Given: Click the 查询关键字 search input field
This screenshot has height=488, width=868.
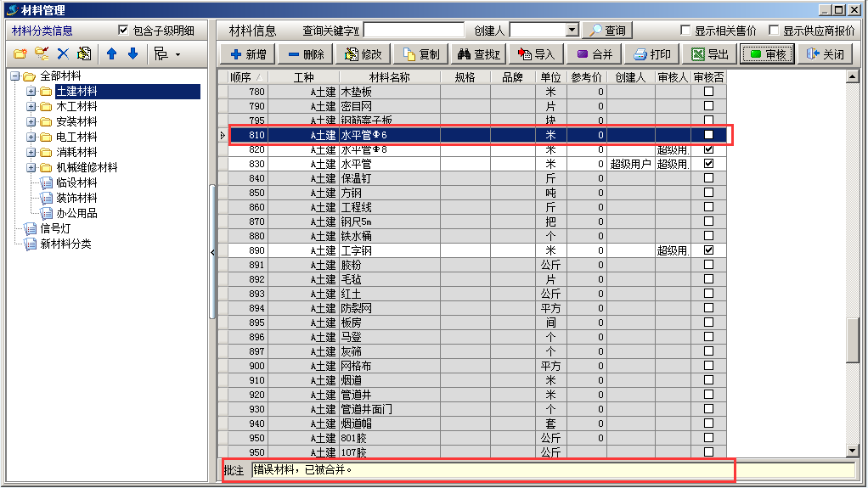Looking at the screenshot, I should pos(413,31).
